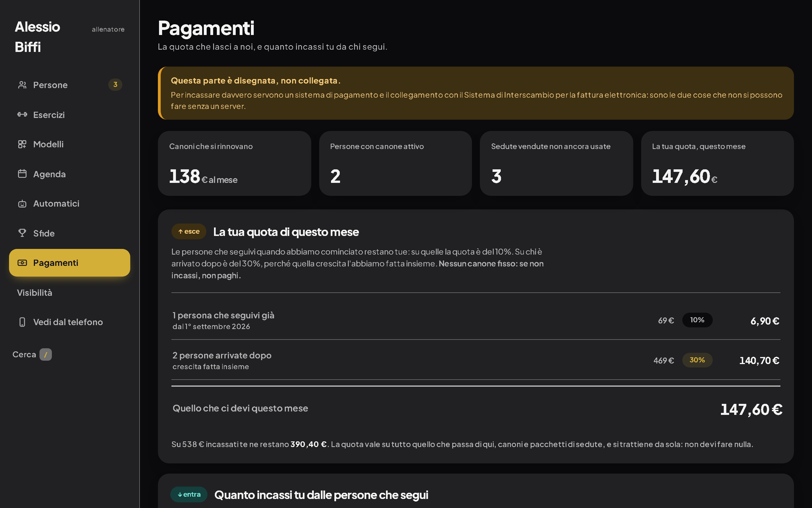This screenshot has height=508, width=812.
Task: Switch to the Agenda page
Action: 69,174
